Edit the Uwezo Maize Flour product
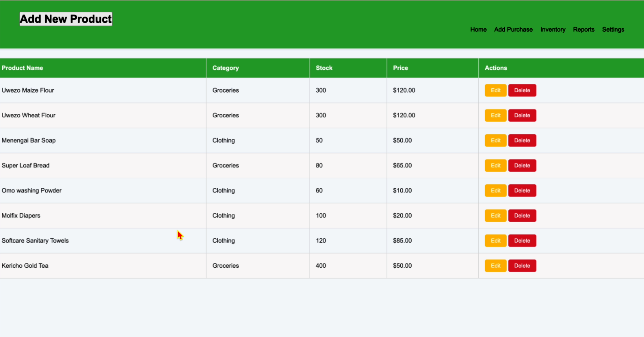Viewport: 644px width, 337px height. [x=495, y=90]
